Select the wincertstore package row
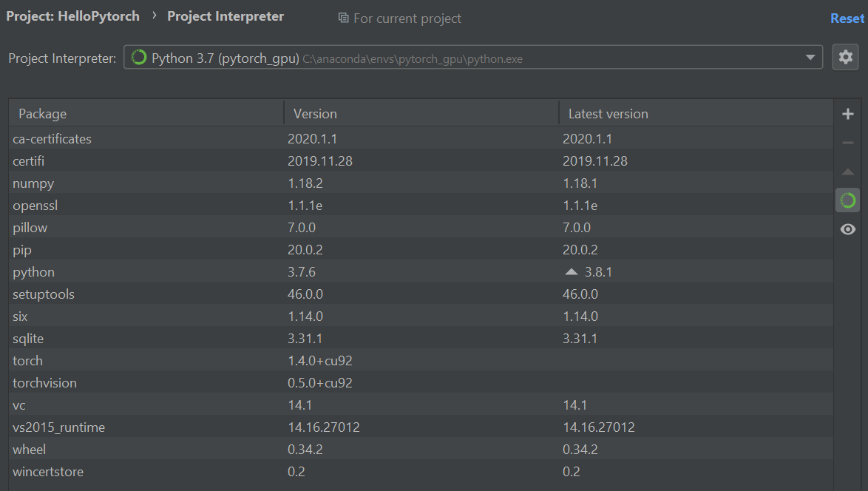Image resolution: width=868 pixels, height=491 pixels. coord(421,471)
